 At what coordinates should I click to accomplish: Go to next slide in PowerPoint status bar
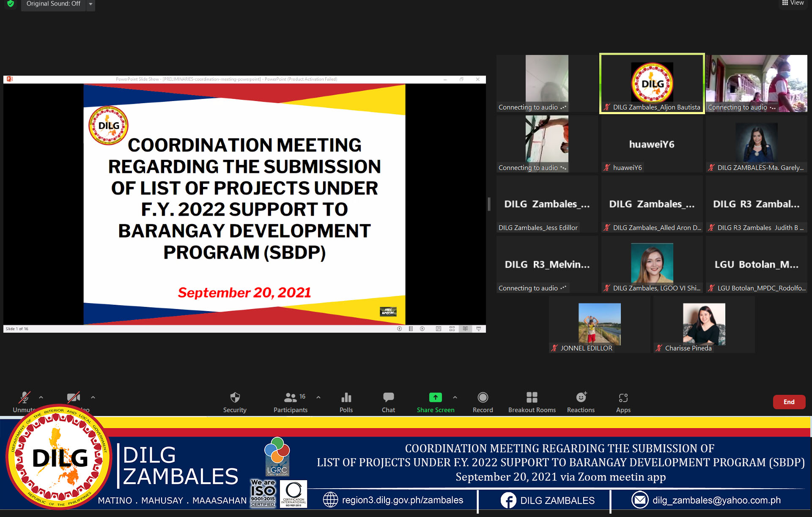(x=422, y=328)
